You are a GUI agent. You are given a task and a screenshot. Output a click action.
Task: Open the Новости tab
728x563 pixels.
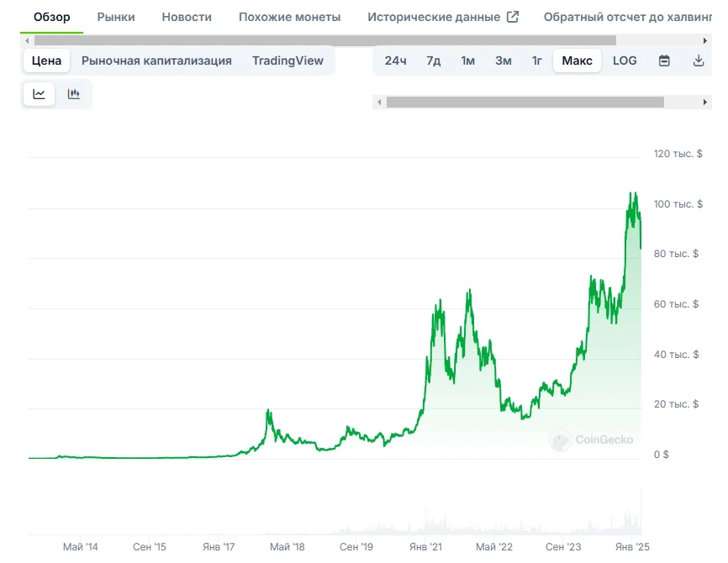coord(187,17)
